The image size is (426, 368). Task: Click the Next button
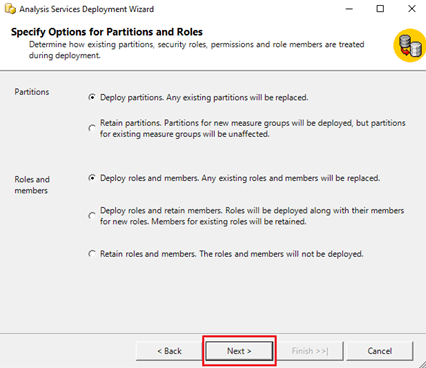(239, 351)
